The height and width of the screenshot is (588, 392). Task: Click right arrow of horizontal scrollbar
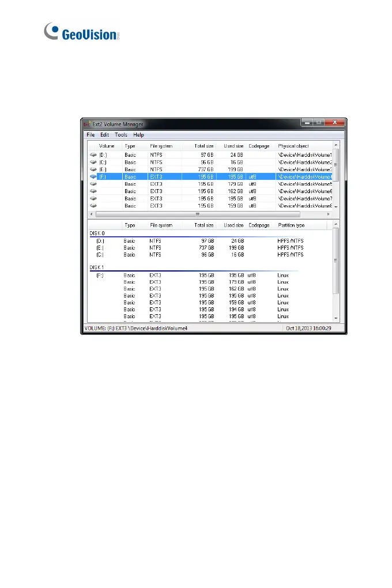329,214
